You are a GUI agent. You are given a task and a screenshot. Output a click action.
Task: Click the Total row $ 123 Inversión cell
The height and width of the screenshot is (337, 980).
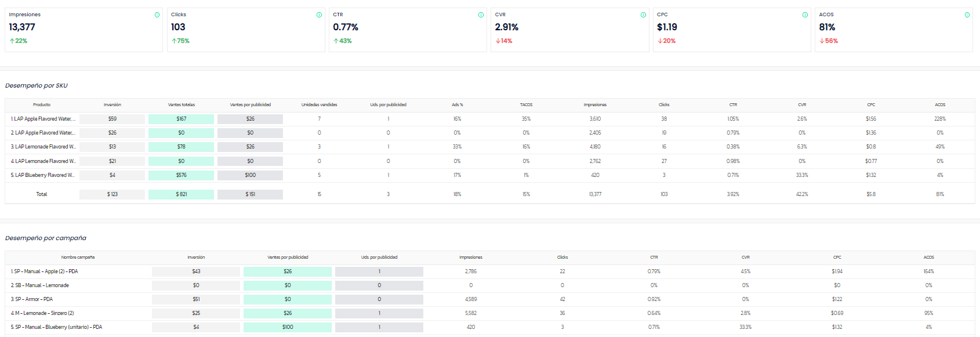pos(112,194)
